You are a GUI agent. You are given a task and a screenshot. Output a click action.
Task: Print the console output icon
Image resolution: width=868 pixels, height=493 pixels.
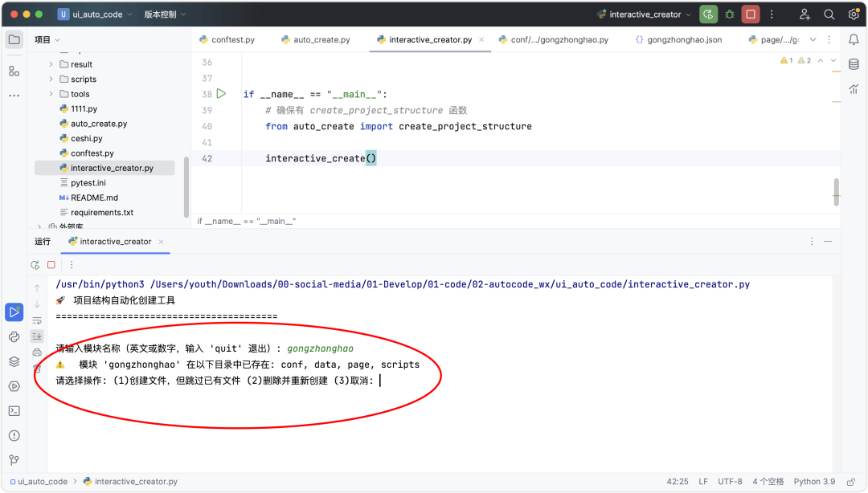point(37,352)
